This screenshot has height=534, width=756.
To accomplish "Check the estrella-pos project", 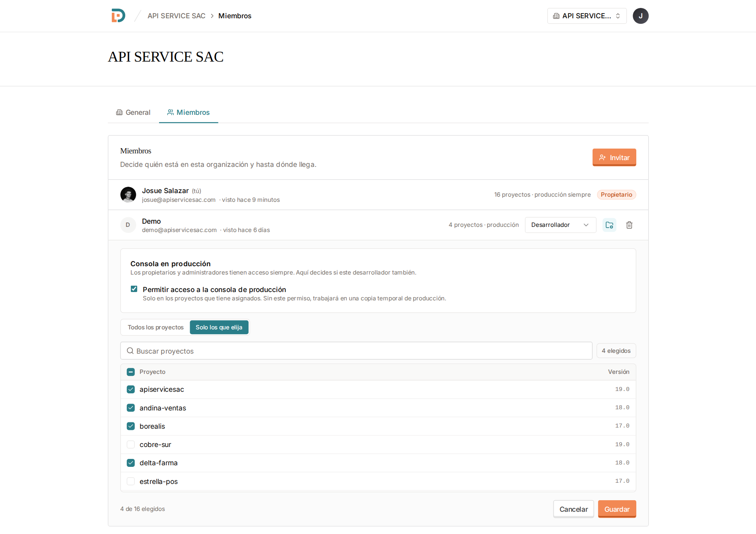I will pyautogui.click(x=131, y=481).
